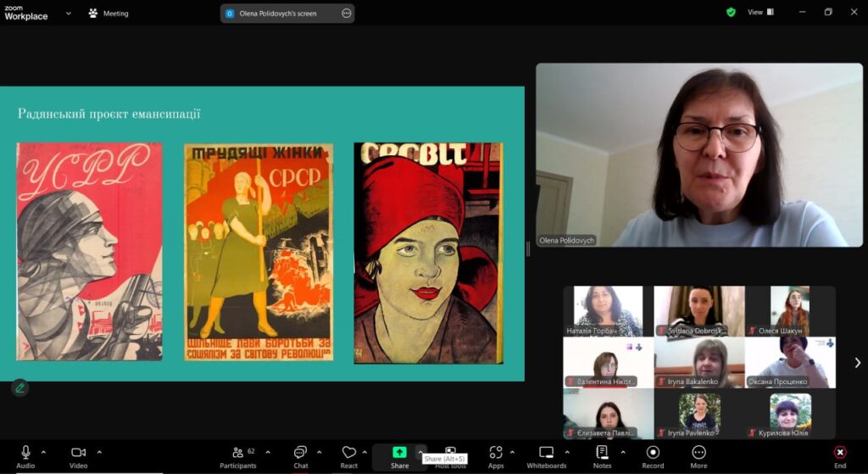Viewport: 868px width, 474px height.
Task: Select Курилова Юлія video tile
Action: tap(790, 414)
